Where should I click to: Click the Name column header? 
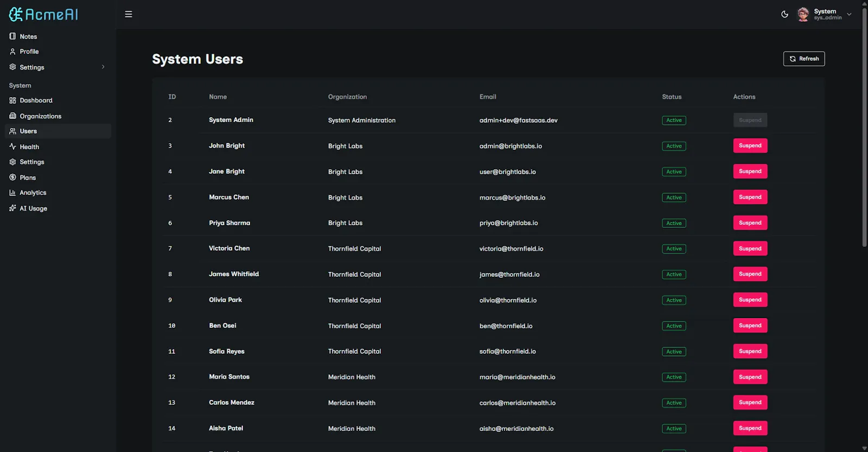[218, 97]
